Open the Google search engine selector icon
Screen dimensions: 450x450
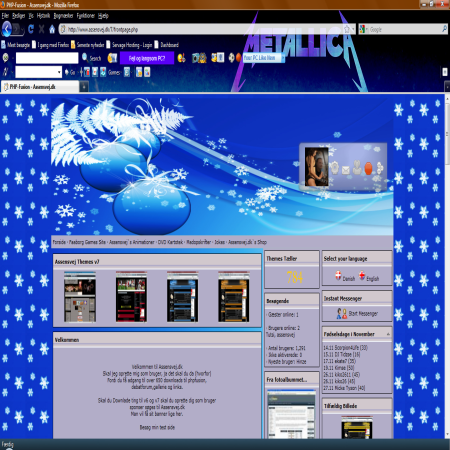click(362, 29)
